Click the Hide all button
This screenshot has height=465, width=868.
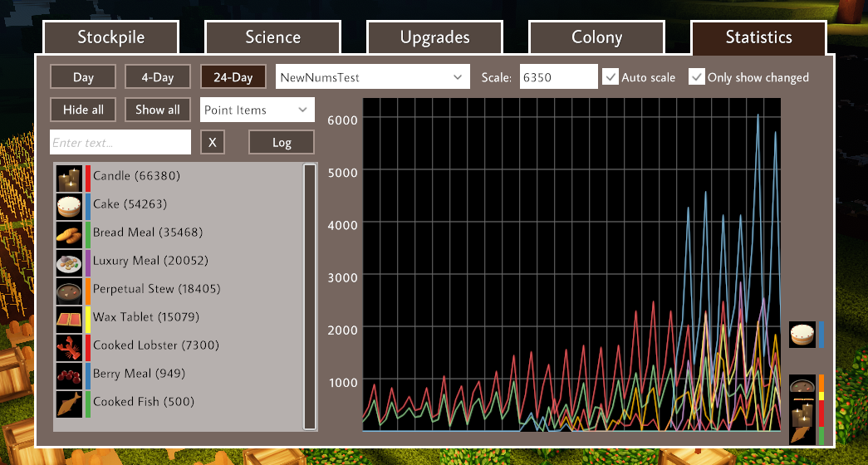coord(83,110)
